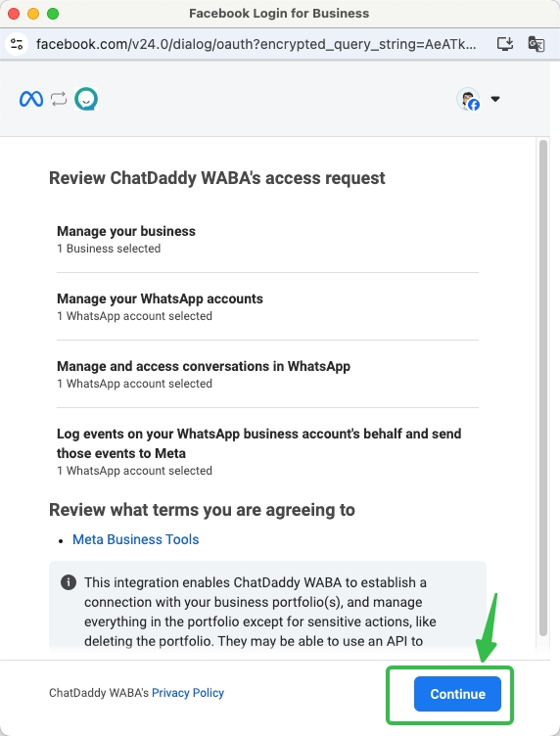Click the swap arrows icon beside Meta logo

[x=59, y=99]
